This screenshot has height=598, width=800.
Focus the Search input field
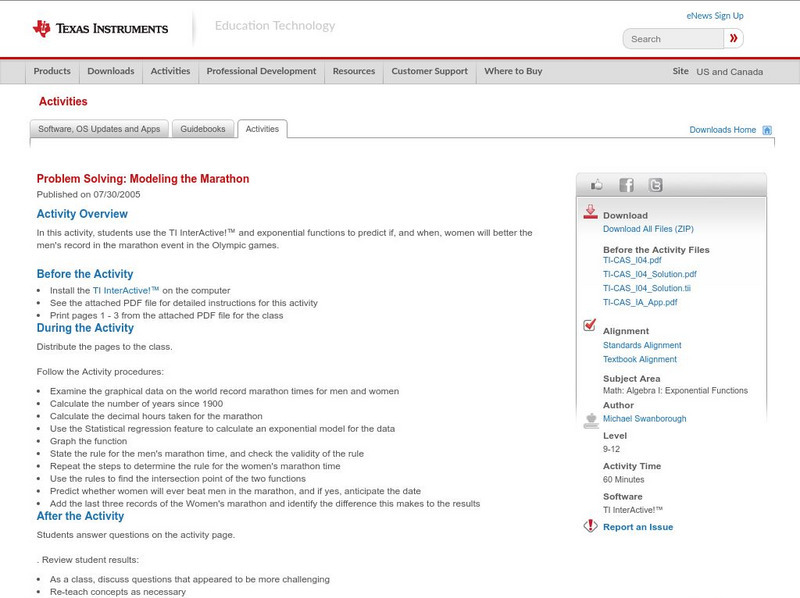point(673,39)
